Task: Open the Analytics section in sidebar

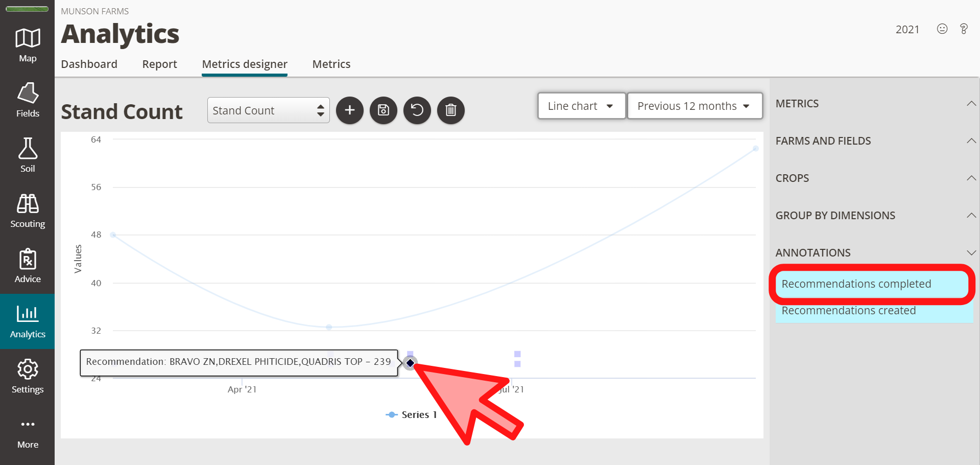Action: pyautogui.click(x=28, y=321)
